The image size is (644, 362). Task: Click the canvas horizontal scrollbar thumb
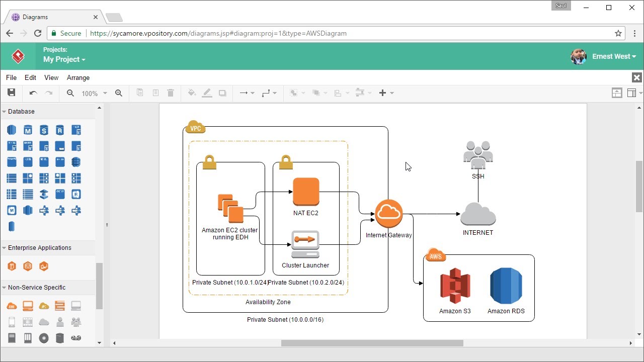tap(372, 343)
